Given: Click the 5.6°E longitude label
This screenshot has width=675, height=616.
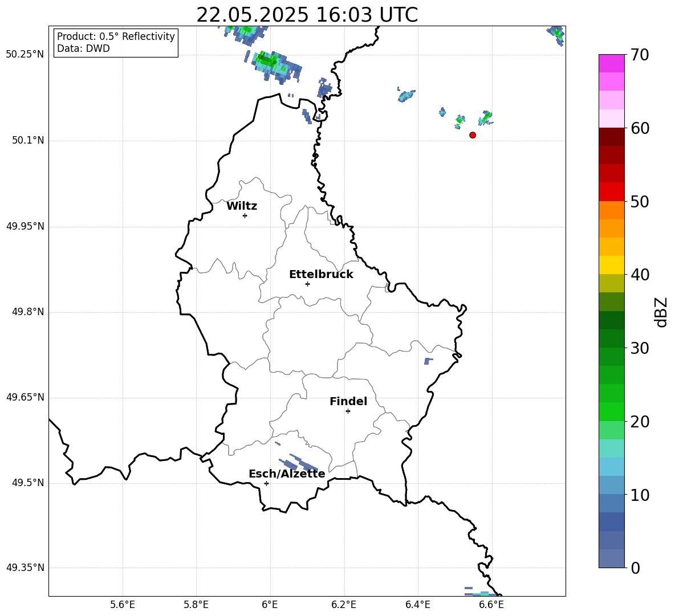Looking at the screenshot, I should coord(123,605).
